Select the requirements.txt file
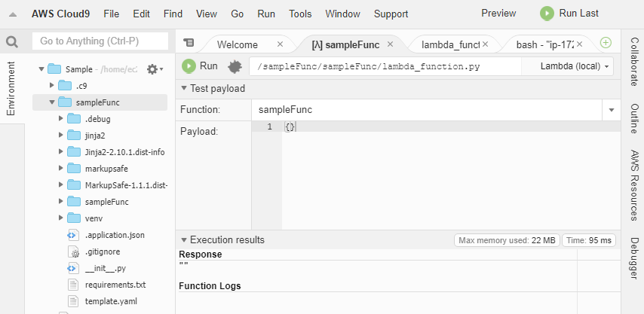The image size is (644, 314). coord(115,285)
